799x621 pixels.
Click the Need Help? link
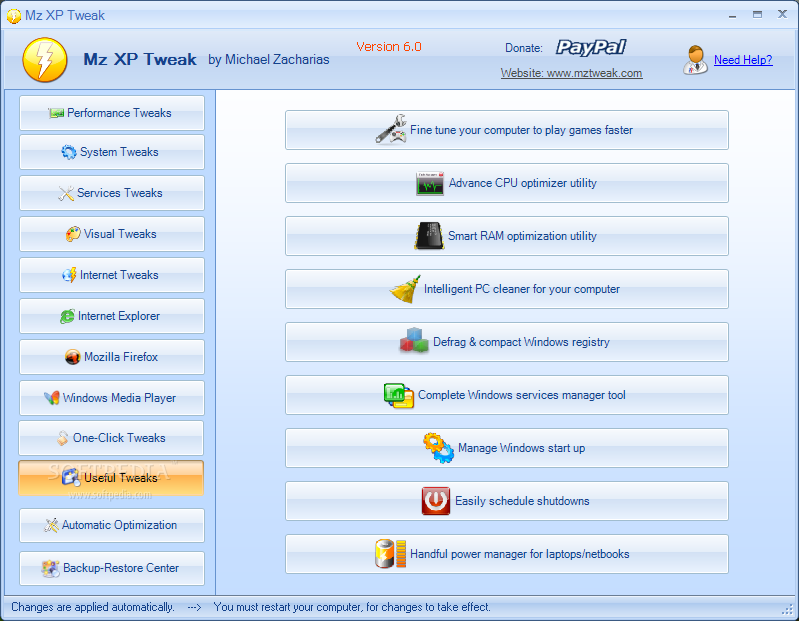(x=743, y=60)
